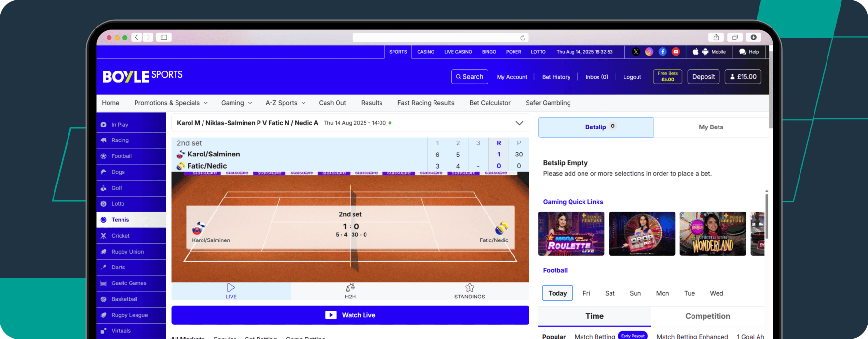The width and height of the screenshot is (868, 339).
Task: Switch to the Competition tab
Action: click(x=707, y=316)
